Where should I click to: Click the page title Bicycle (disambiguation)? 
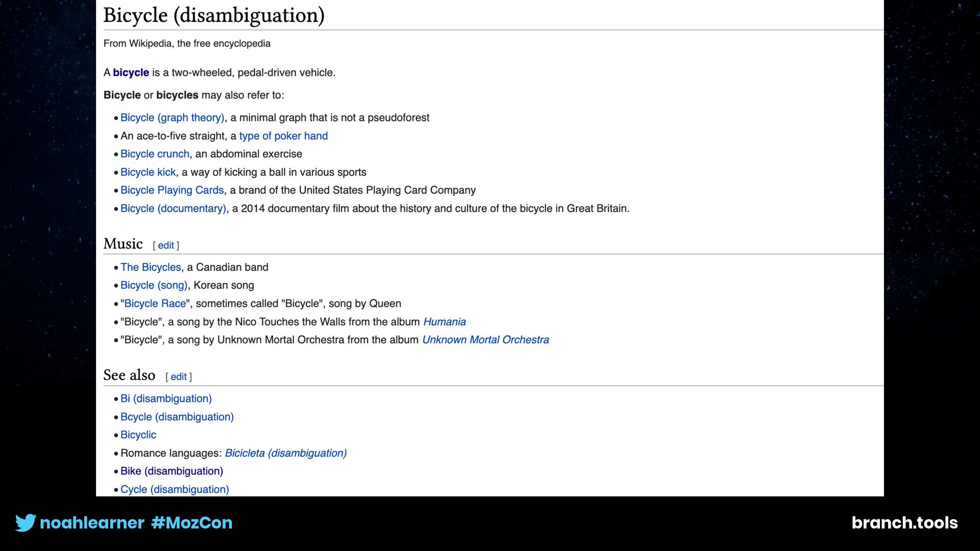click(x=214, y=15)
